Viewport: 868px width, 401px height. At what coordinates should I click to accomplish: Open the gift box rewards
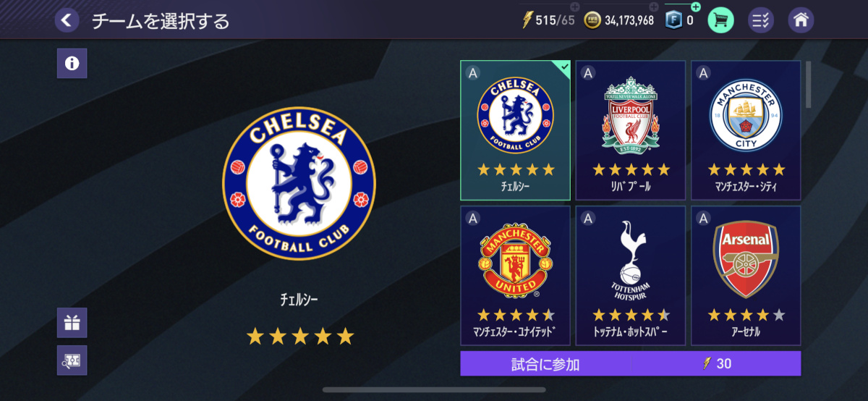click(72, 323)
